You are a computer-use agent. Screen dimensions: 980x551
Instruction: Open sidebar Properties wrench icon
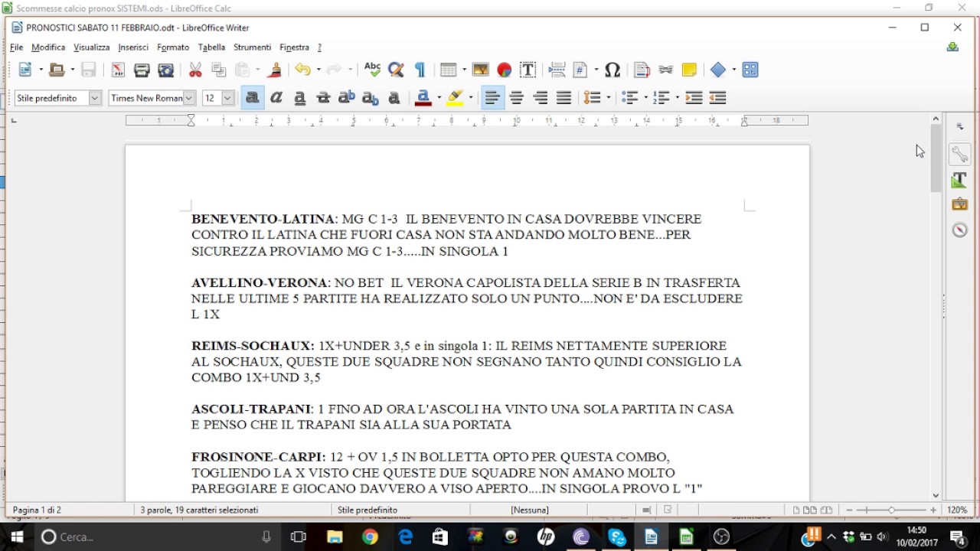coord(959,154)
